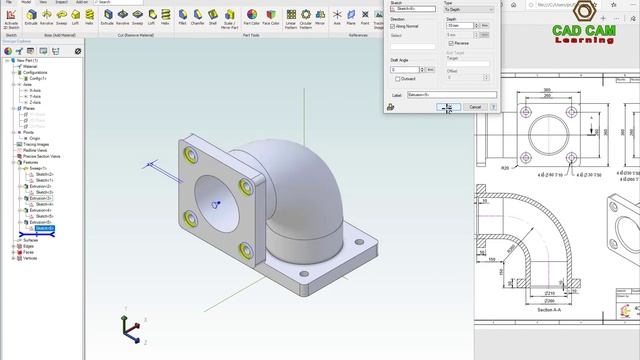
Task: Click the equation button next to Depth
Action: (484, 25)
